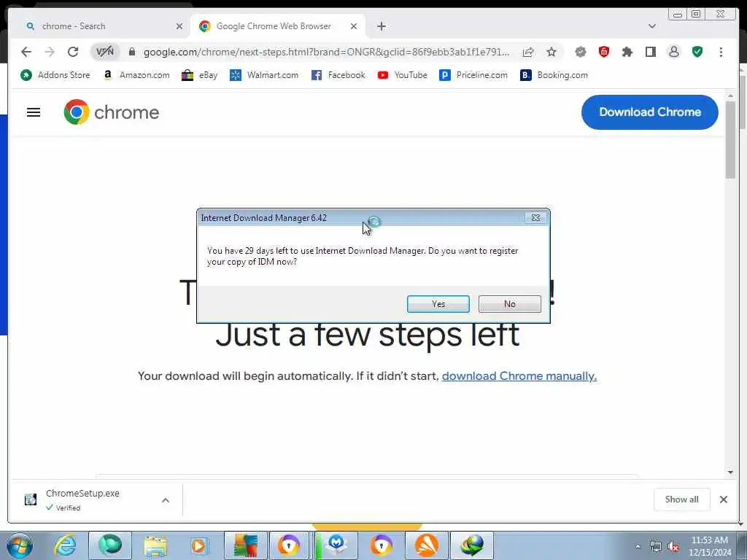Open the download Chrome manually link
This screenshot has height=560, width=747.
(519, 376)
